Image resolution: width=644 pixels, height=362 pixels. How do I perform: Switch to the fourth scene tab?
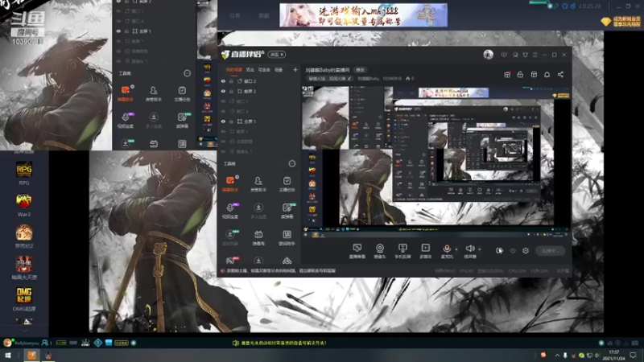279,70
